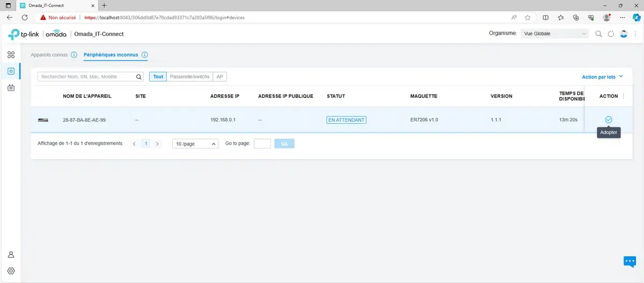This screenshot has height=283, width=644.
Task: Select Périphériques inconnus tab
Action: 111,55
